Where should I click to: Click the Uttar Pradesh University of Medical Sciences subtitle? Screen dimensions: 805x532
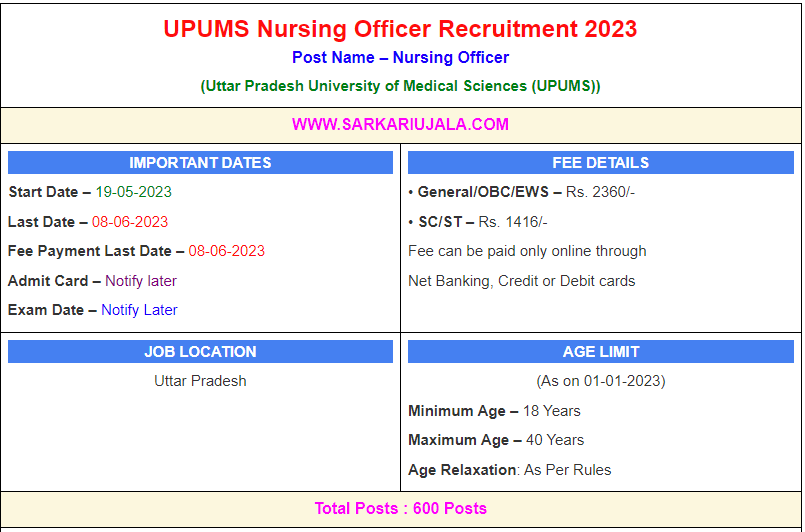point(400,86)
